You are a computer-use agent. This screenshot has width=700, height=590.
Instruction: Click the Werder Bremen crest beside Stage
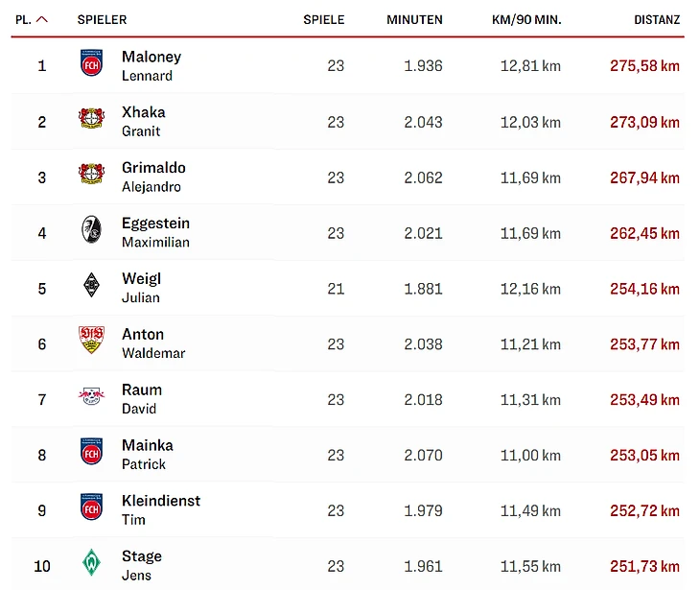[x=91, y=565]
